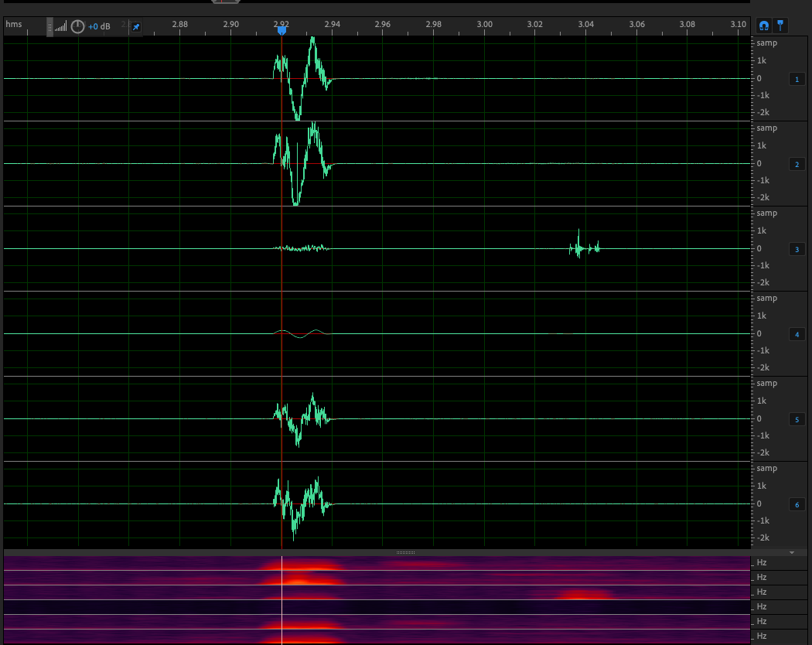This screenshot has height=645, width=812.
Task: Toggle channel 2 enable button
Action: tap(797, 165)
